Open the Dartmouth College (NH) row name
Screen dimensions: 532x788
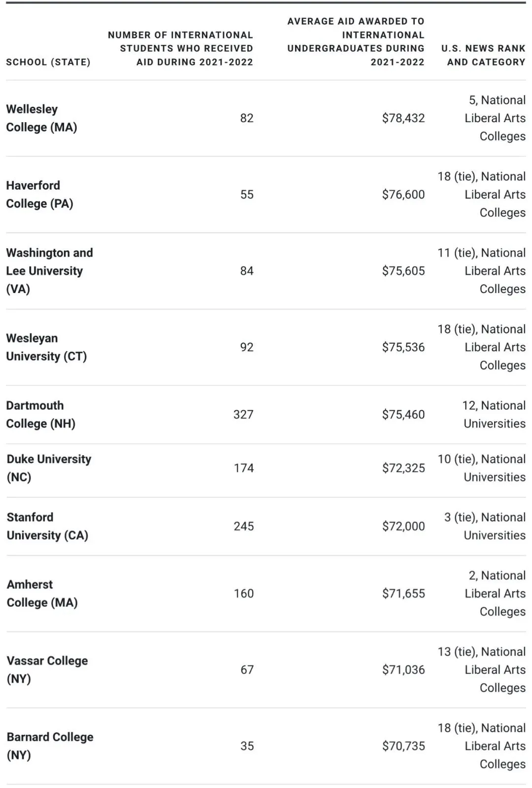click(40, 415)
